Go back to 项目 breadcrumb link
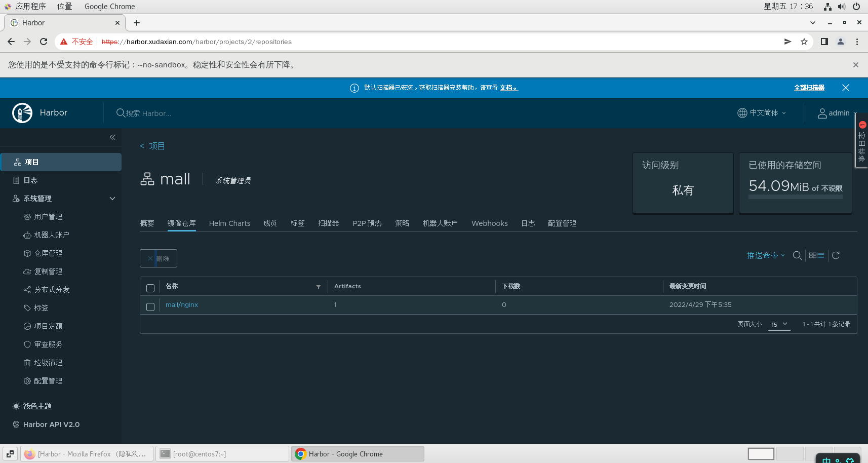 point(156,146)
